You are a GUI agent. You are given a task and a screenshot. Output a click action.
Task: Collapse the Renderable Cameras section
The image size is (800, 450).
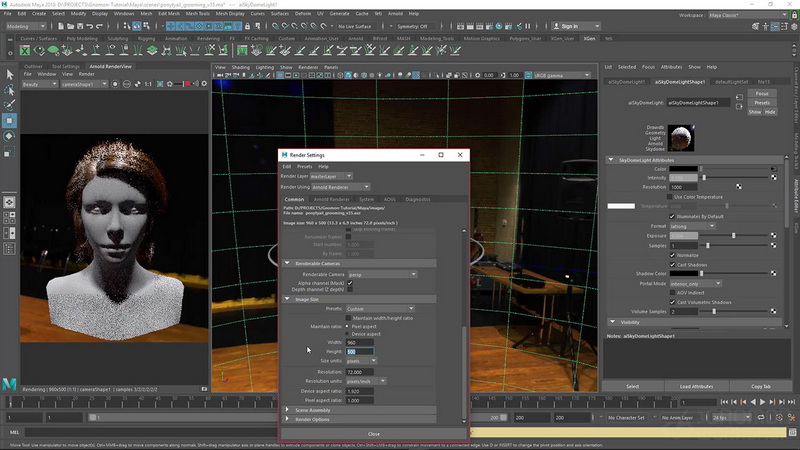287,263
